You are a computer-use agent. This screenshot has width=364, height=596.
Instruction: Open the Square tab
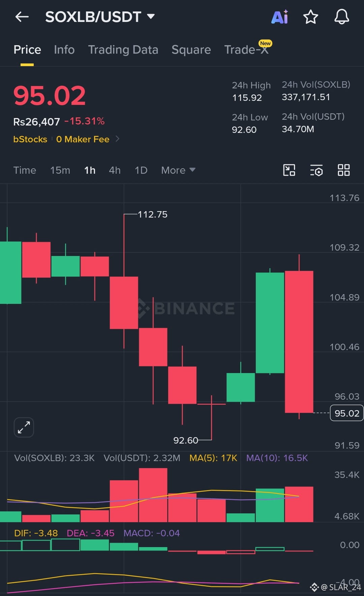coord(191,50)
